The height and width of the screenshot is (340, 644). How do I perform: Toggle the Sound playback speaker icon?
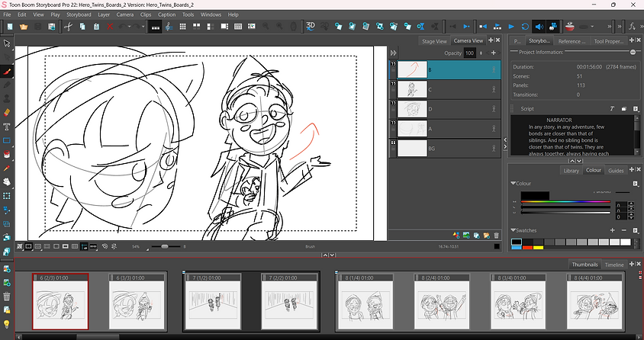pos(539,27)
